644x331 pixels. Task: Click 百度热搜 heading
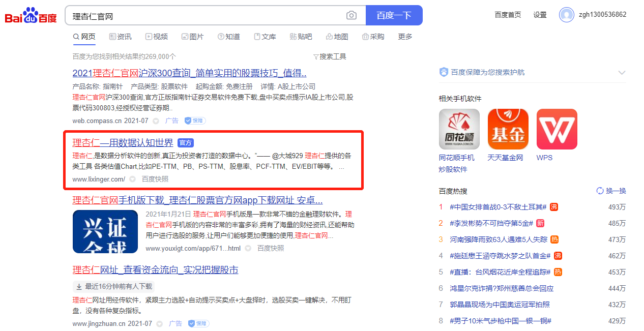pos(453,191)
